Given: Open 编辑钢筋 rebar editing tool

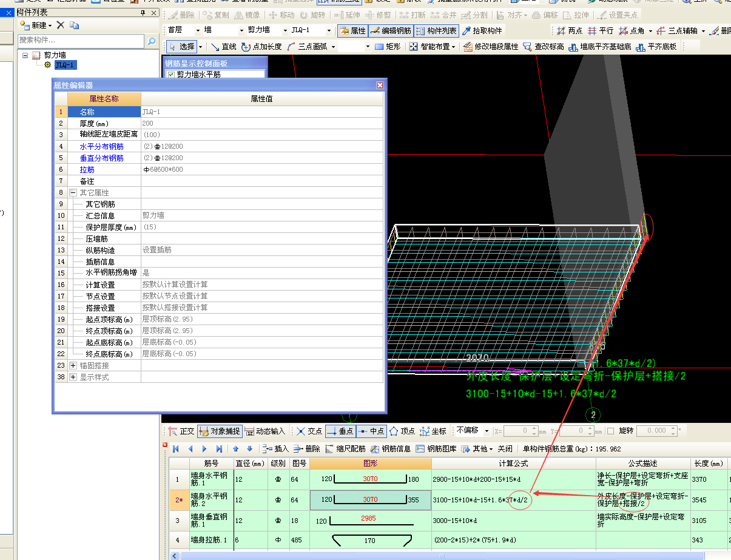Looking at the screenshot, I should click(390, 30).
